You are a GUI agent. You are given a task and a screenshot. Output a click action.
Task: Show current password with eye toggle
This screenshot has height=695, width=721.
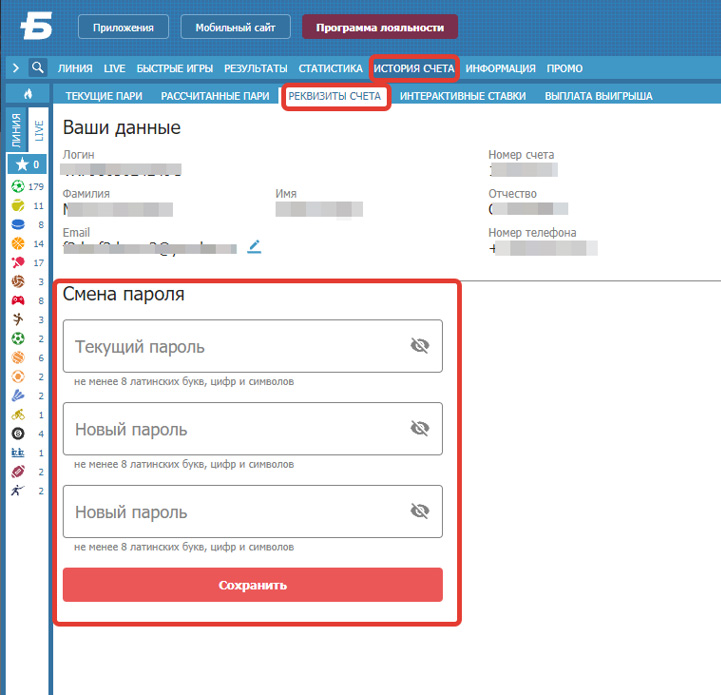(419, 346)
